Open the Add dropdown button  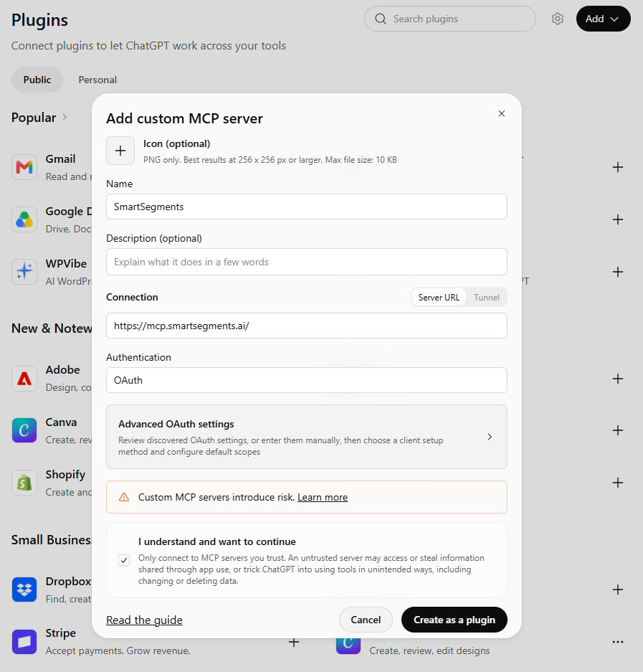(603, 19)
